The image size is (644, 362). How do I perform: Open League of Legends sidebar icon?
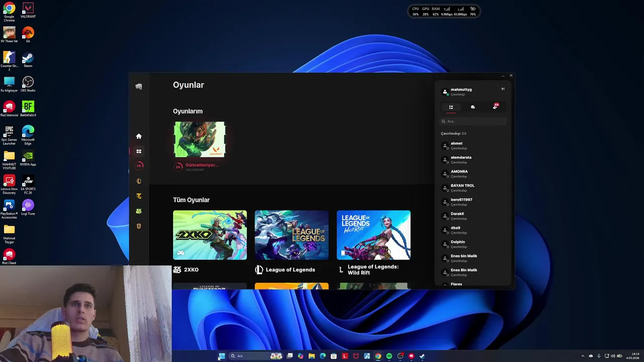(139, 181)
